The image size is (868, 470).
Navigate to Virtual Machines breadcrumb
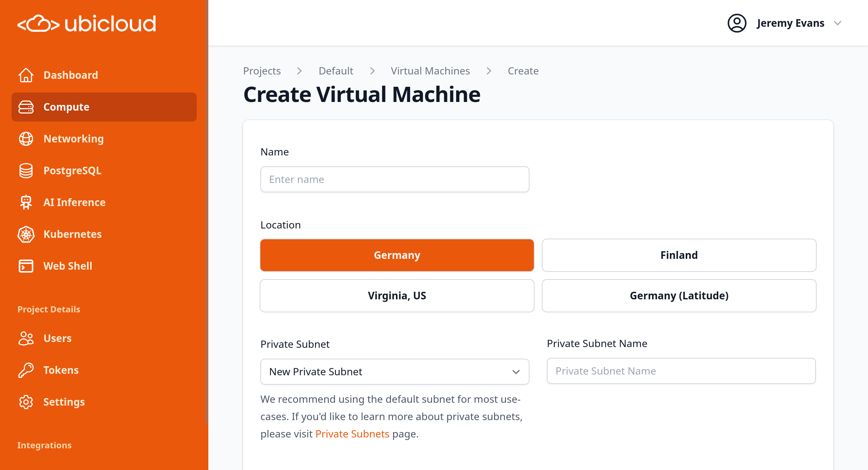(x=430, y=71)
